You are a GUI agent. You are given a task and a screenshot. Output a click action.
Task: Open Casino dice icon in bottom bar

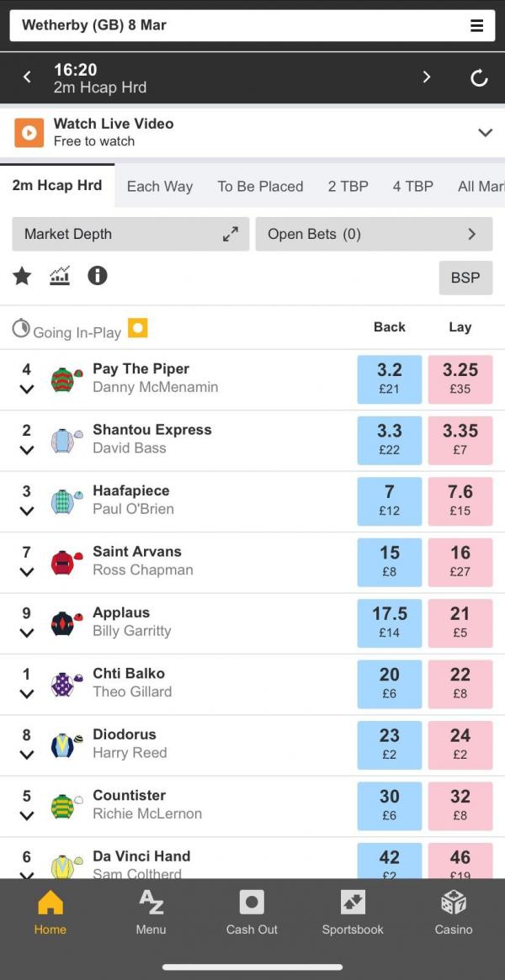tap(454, 913)
